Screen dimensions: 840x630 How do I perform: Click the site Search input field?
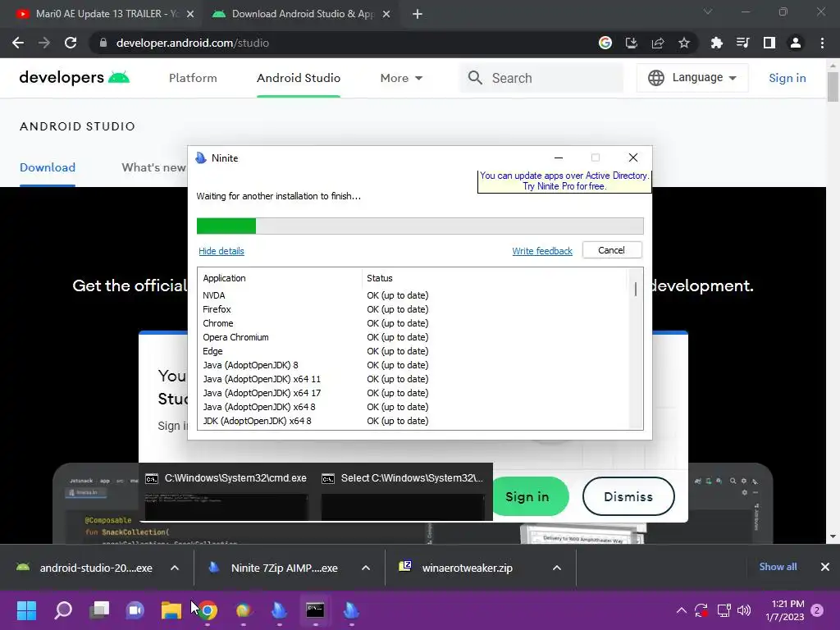point(541,78)
